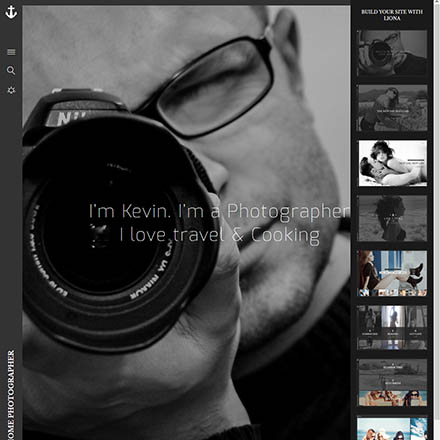This screenshot has height=440, width=440.
Task: Click the scrollbar up arrow at top
Action: [x=437, y=3]
